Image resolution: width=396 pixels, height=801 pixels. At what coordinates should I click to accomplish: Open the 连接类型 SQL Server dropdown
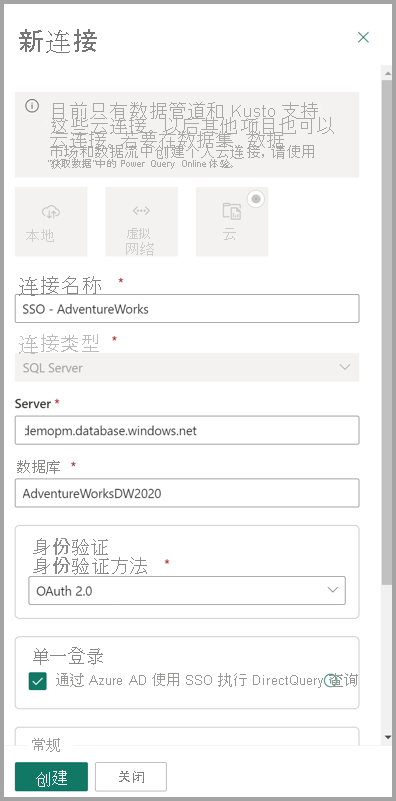click(x=187, y=367)
